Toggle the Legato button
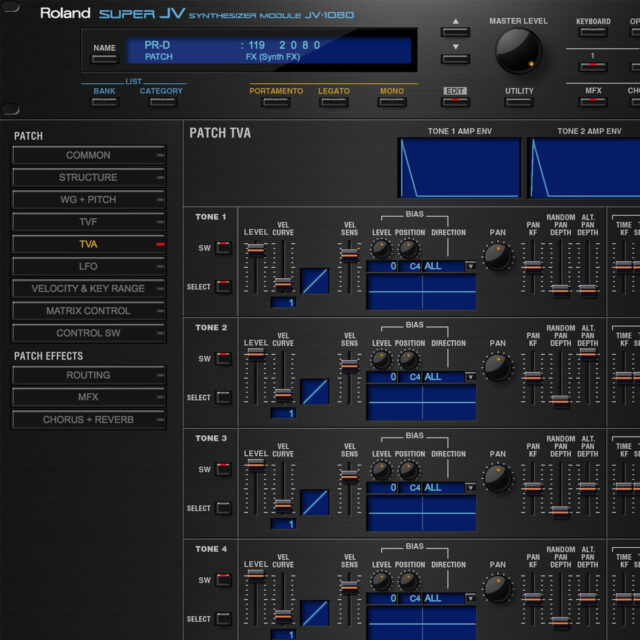 pyautogui.click(x=334, y=102)
